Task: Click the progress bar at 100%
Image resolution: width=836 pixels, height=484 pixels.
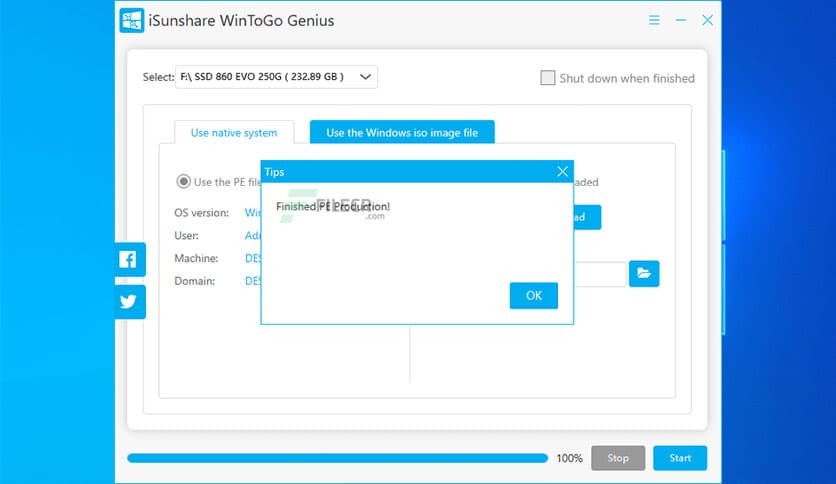Action: tap(337, 458)
